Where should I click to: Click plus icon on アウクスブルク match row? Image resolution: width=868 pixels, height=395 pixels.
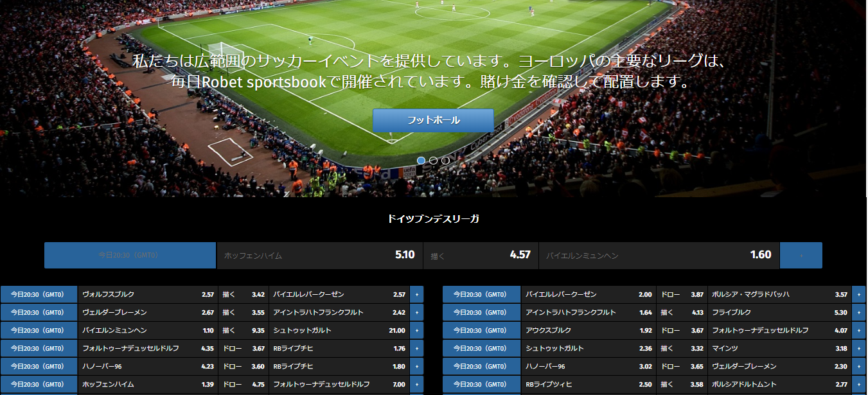(x=859, y=330)
